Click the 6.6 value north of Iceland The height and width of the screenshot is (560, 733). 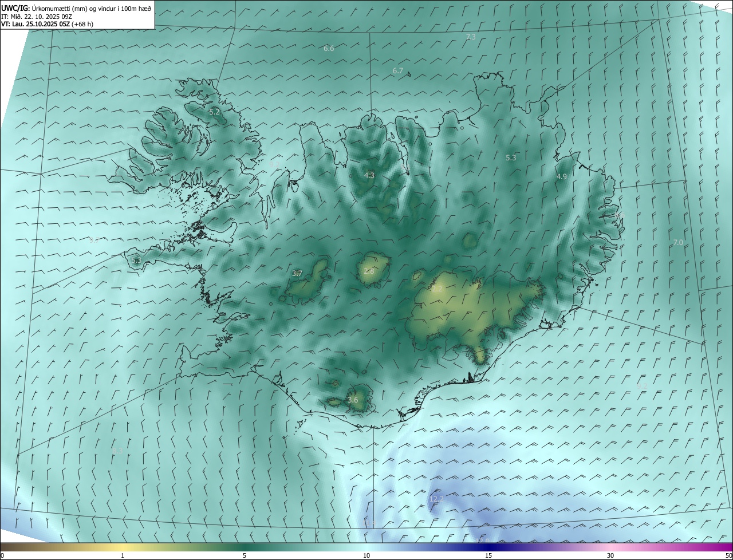[329, 49]
